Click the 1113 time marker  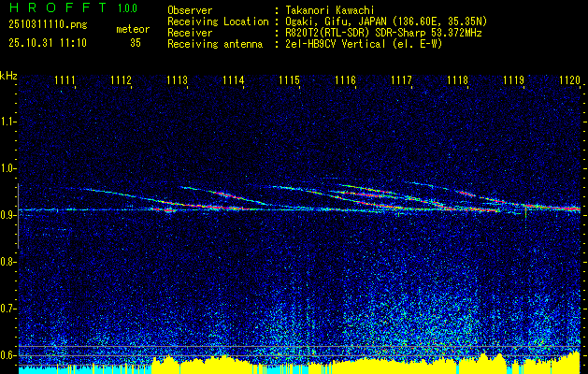pyautogui.click(x=177, y=79)
